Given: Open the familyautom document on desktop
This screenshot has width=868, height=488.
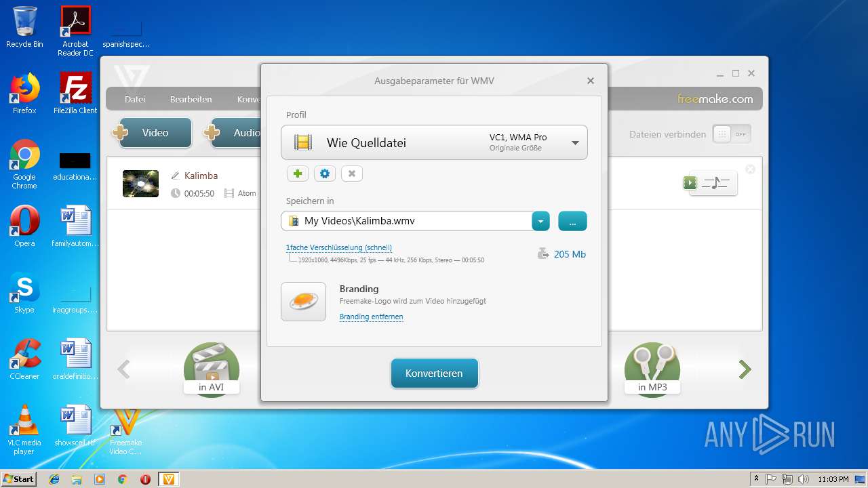Looking at the screenshot, I should pyautogui.click(x=75, y=226).
